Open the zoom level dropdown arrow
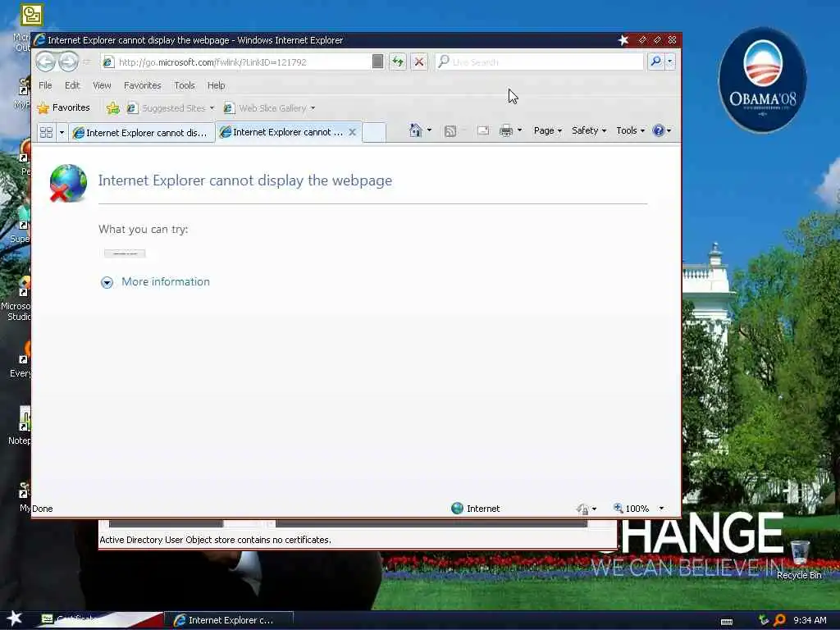Viewport: 840px width, 630px height. [x=661, y=509]
